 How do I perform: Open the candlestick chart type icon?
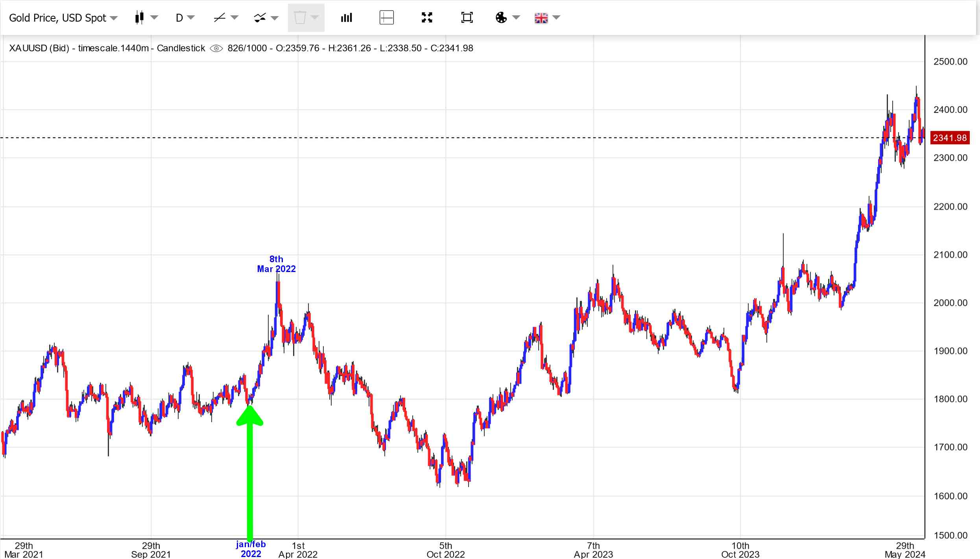coord(139,18)
